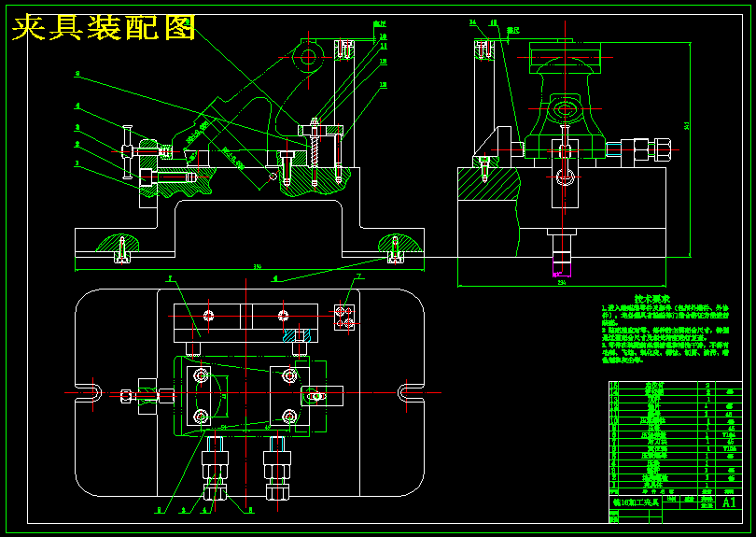Select the 技术要求 heading text
Viewport: 756px width, 537px height.
point(651,300)
